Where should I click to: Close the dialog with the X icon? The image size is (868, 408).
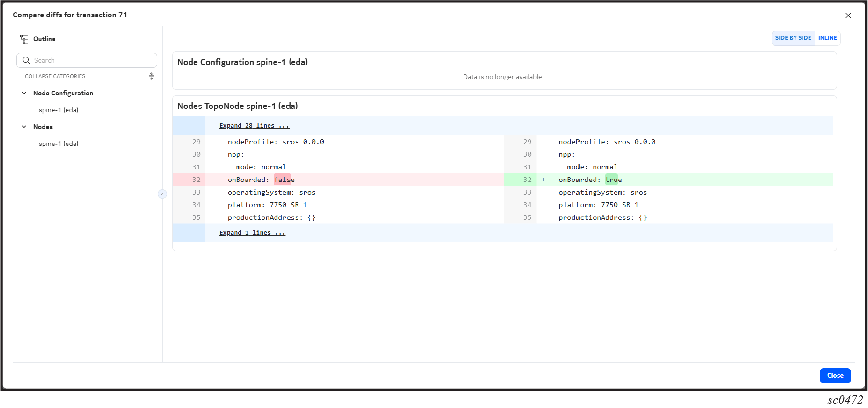848,15
